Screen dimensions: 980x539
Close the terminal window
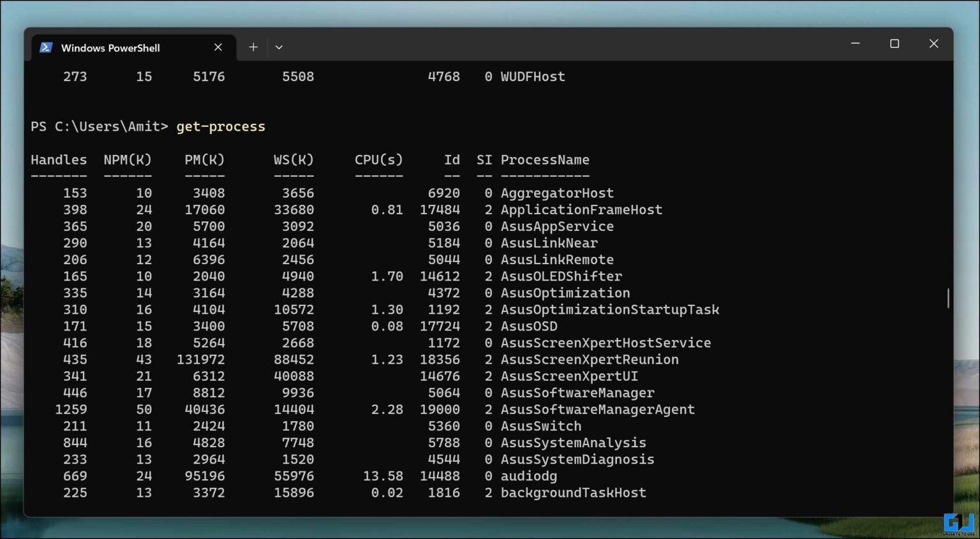click(x=933, y=43)
